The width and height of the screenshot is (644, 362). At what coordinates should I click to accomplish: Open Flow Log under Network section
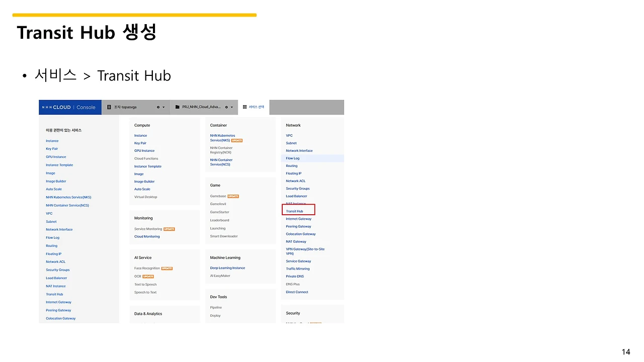tap(293, 158)
